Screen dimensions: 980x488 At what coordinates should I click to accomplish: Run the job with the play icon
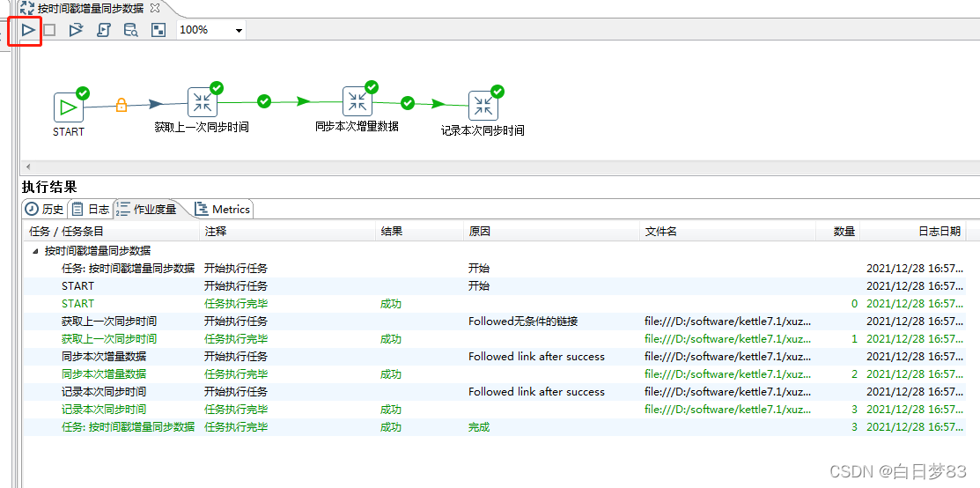pyautogui.click(x=28, y=29)
